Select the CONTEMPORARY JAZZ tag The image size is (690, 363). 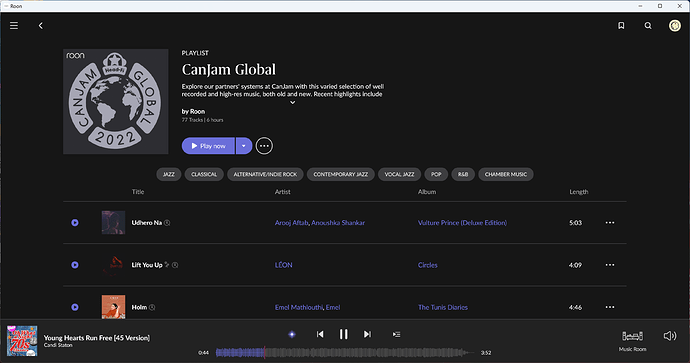(341, 174)
